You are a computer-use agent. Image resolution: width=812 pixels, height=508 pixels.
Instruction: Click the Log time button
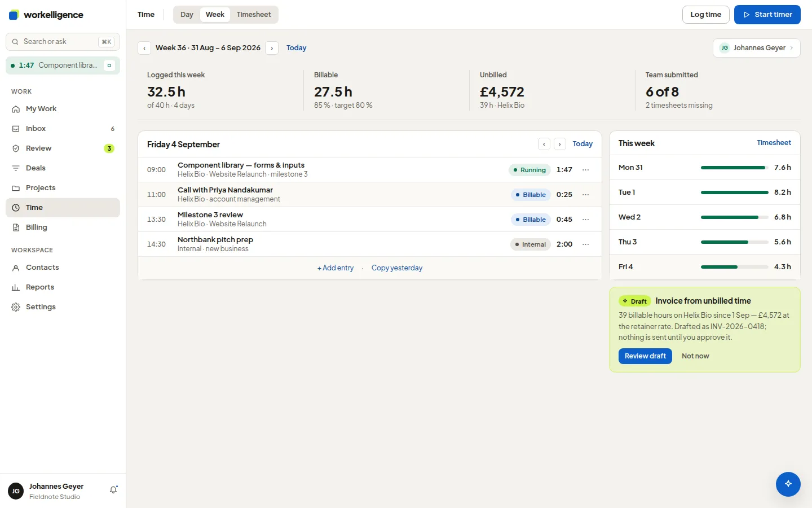pyautogui.click(x=706, y=15)
